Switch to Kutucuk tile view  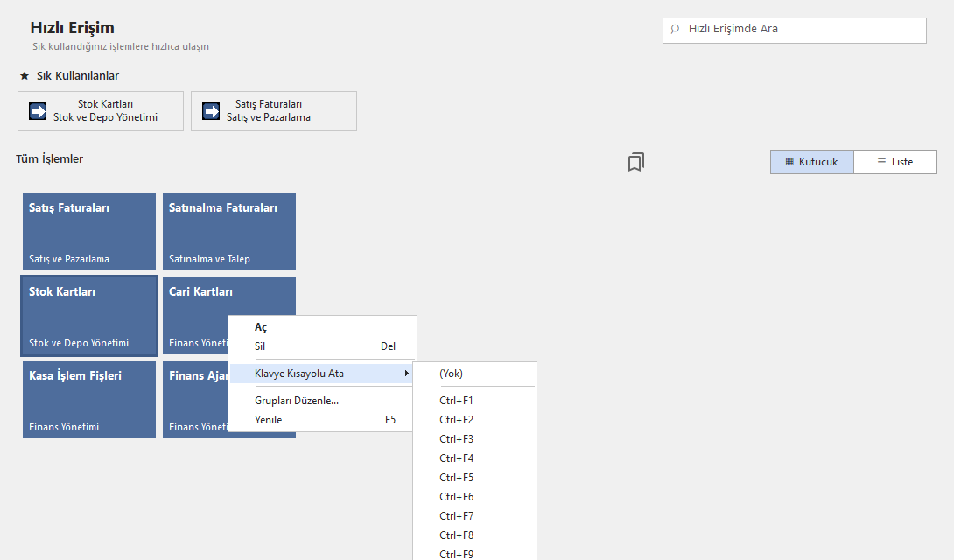click(x=811, y=162)
